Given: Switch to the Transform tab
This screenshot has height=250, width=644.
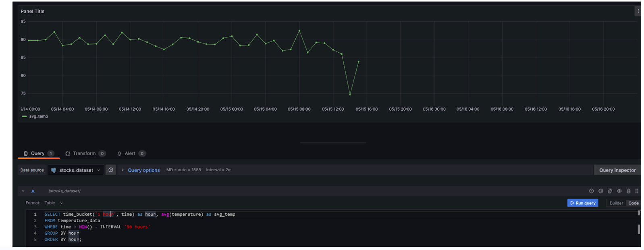Looking at the screenshot, I should click(85, 153).
